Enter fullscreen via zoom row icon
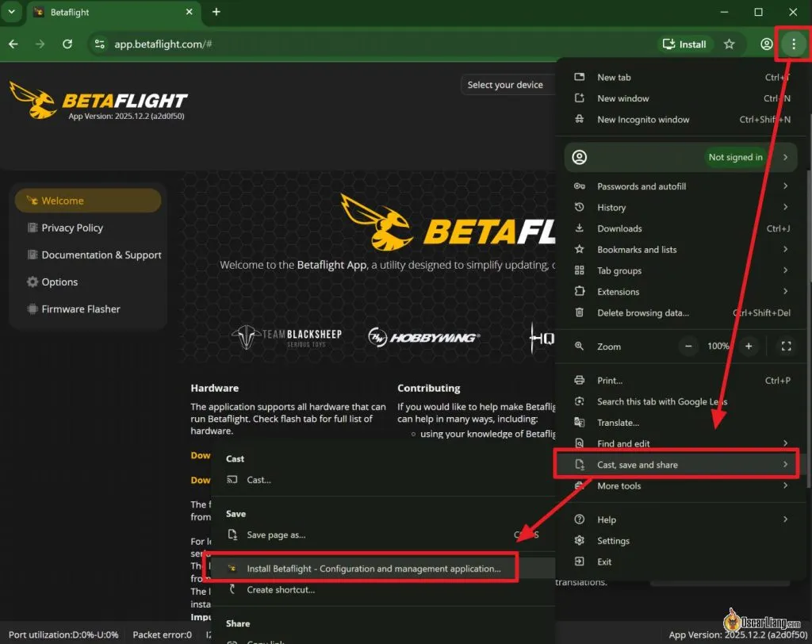 (x=786, y=347)
